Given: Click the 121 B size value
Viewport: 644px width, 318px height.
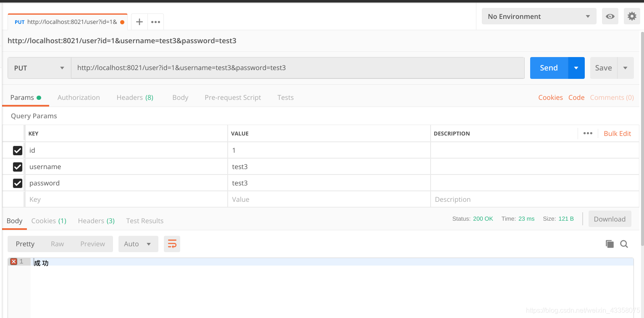Looking at the screenshot, I should click(566, 219).
